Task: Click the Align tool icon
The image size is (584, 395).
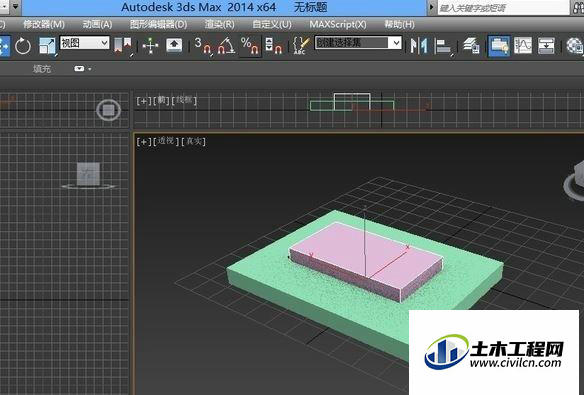Action: [x=443, y=46]
